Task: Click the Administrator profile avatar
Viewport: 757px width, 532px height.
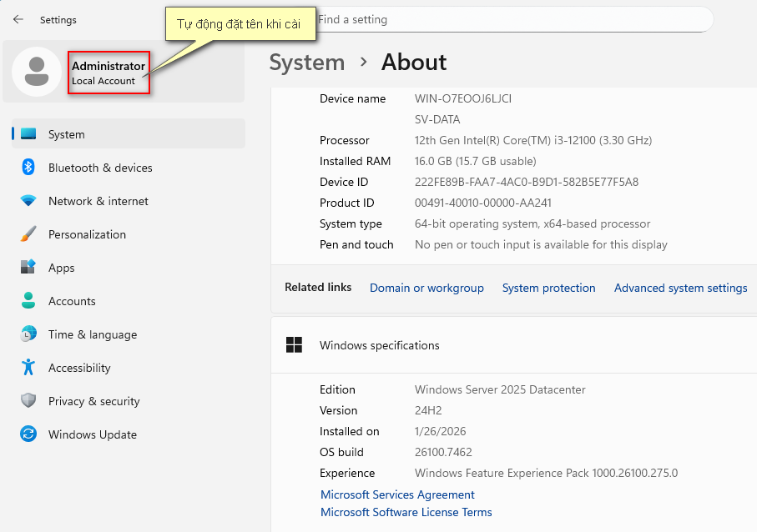Action: [x=37, y=72]
